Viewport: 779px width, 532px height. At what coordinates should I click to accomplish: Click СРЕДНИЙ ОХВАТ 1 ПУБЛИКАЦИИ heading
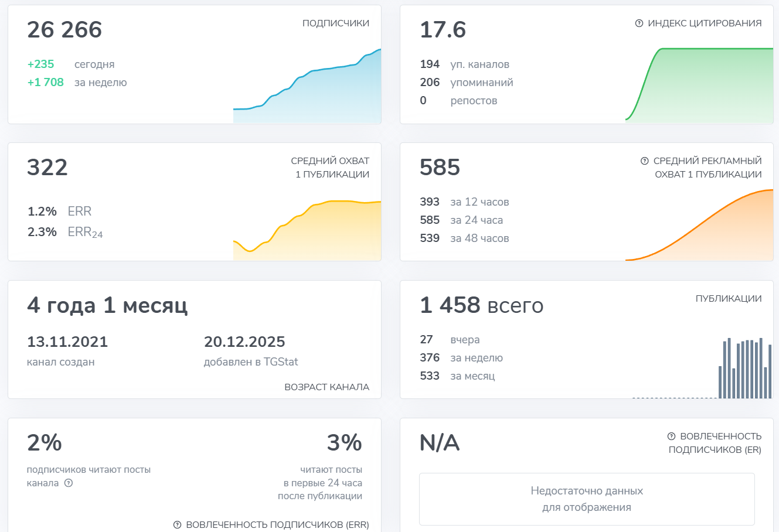tap(330, 168)
